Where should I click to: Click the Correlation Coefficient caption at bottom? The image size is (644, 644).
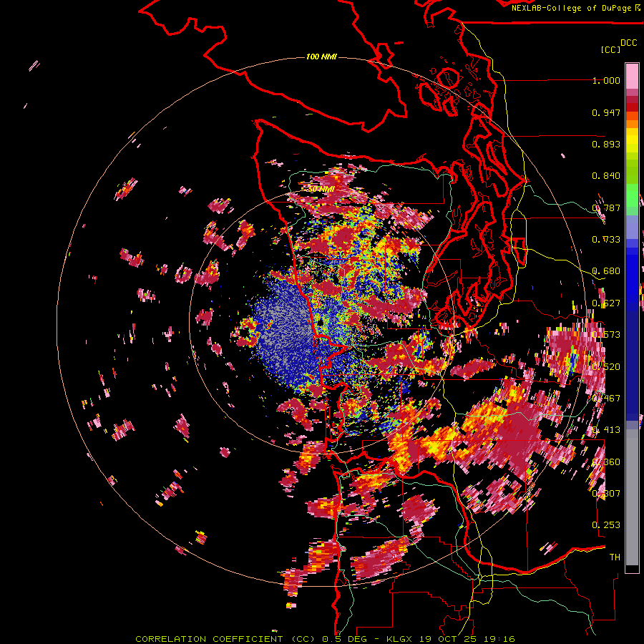point(325,639)
